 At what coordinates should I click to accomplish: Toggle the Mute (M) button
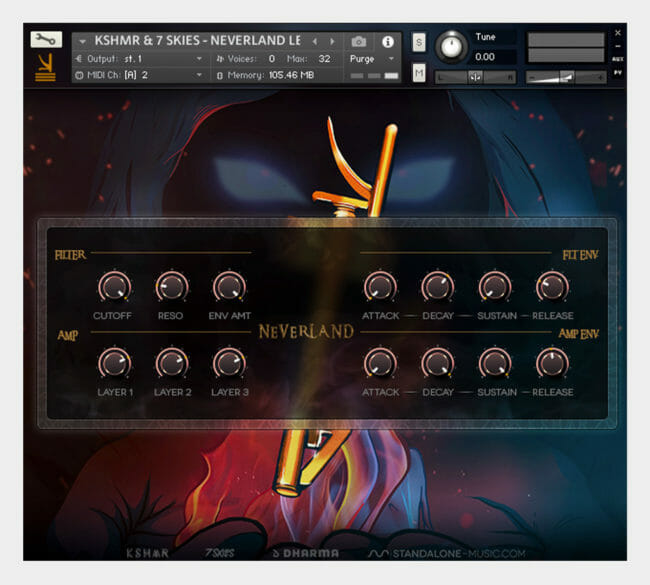[x=419, y=72]
